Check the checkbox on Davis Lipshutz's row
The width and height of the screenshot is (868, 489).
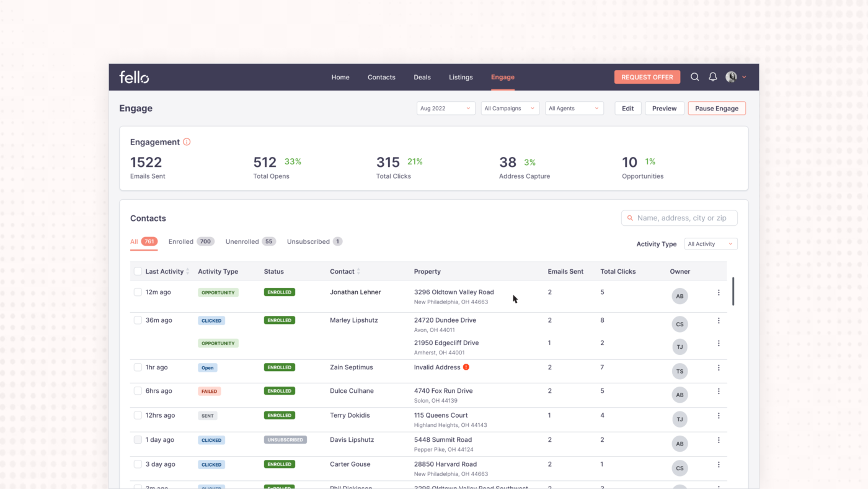pos(137,439)
